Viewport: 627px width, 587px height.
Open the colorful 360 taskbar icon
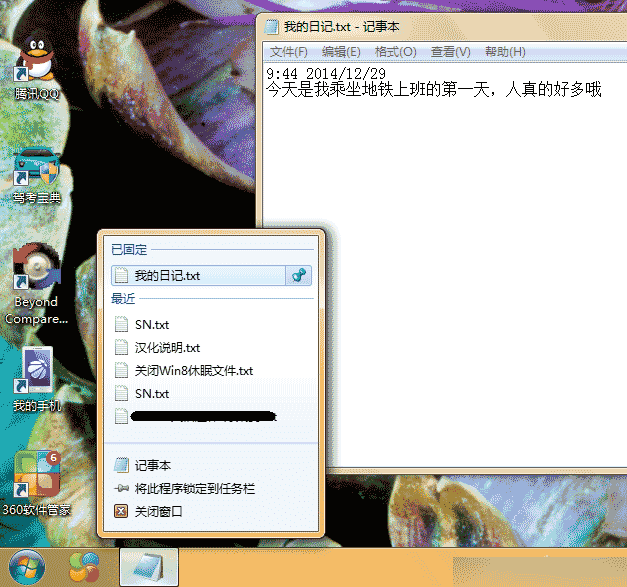[x=84, y=567]
